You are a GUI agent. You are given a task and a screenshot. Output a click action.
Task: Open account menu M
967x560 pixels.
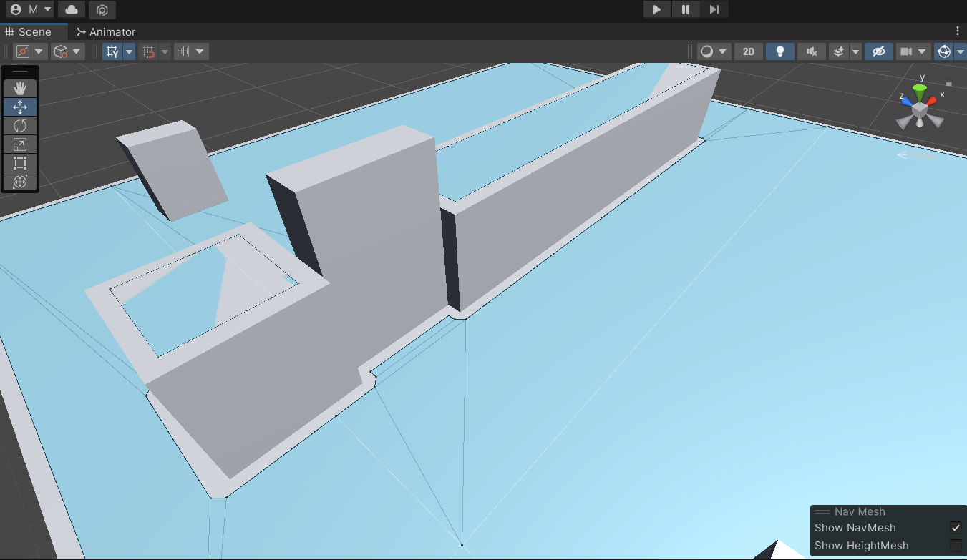pos(30,9)
